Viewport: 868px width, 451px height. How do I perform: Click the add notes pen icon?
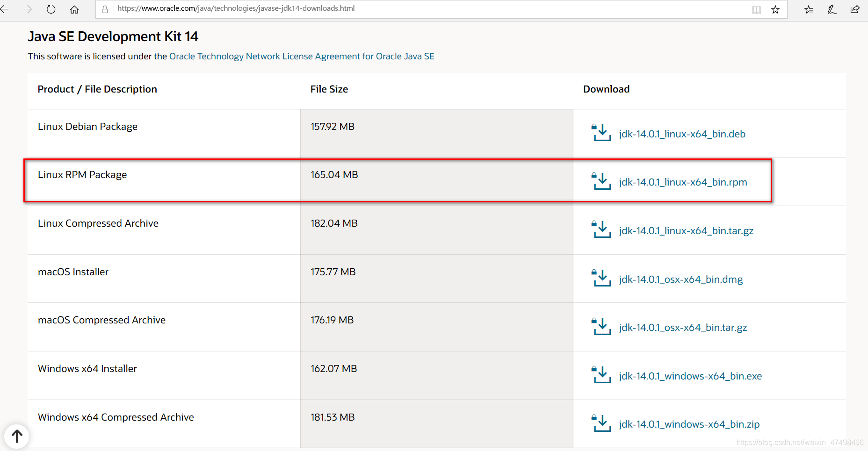832,9
